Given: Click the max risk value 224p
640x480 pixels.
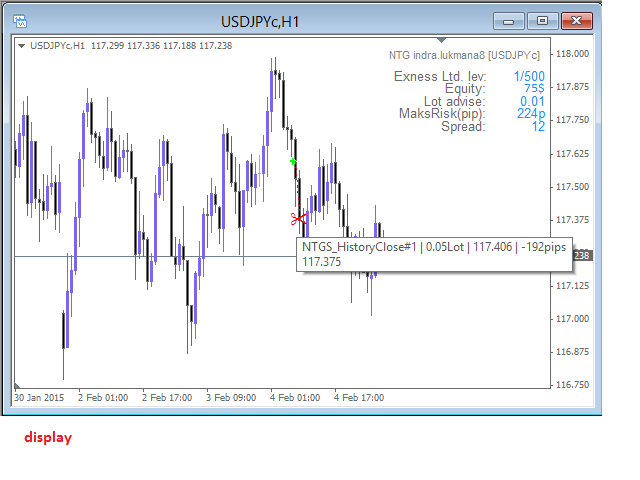Looking at the screenshot, I should coord(531,113).
